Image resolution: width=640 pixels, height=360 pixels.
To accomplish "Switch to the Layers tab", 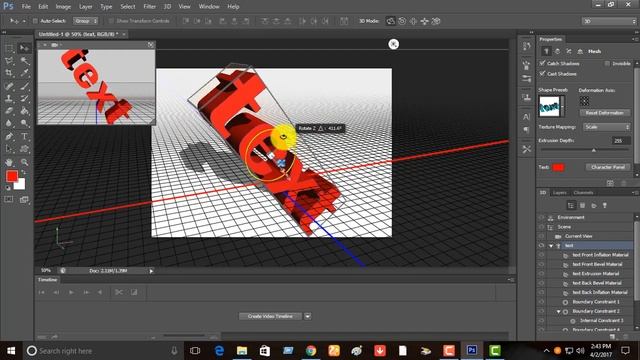I will [560, 193].
